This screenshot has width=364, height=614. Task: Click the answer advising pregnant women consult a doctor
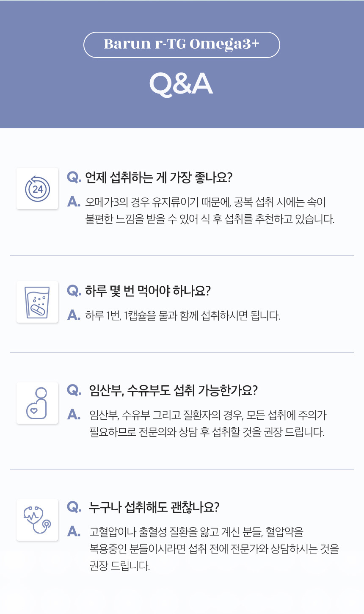pos(207,423)
